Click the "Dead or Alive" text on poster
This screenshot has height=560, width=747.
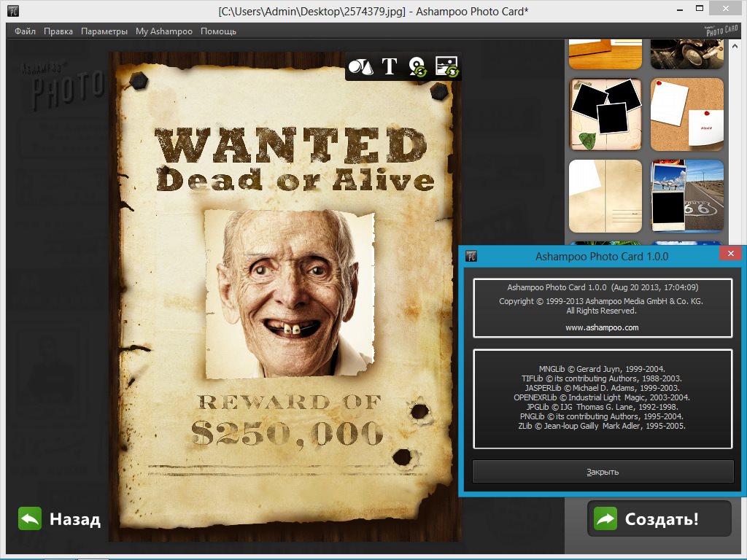tap(295, 179)
